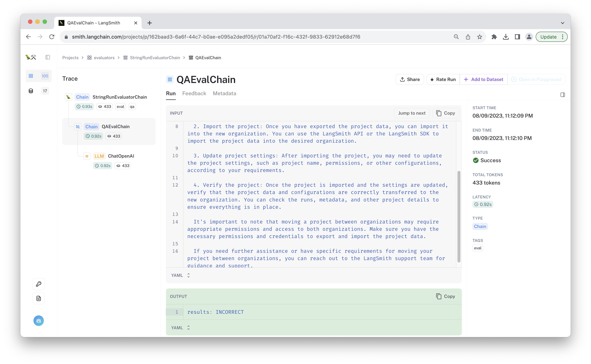This screenshot has height=364, width=591.
Task: Click Add to Dataset
Action: click(483, 80)
